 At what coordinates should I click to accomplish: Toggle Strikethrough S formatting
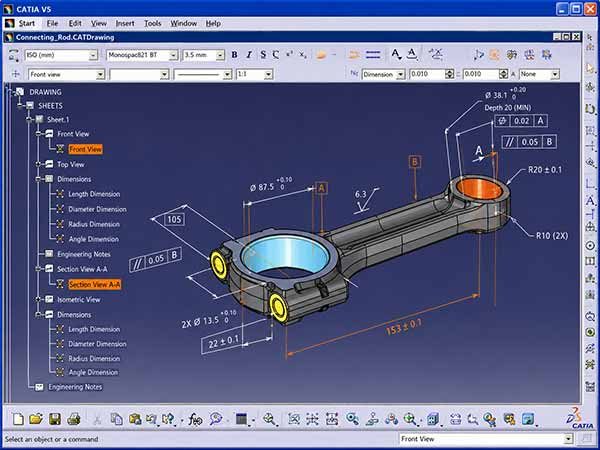263,55
